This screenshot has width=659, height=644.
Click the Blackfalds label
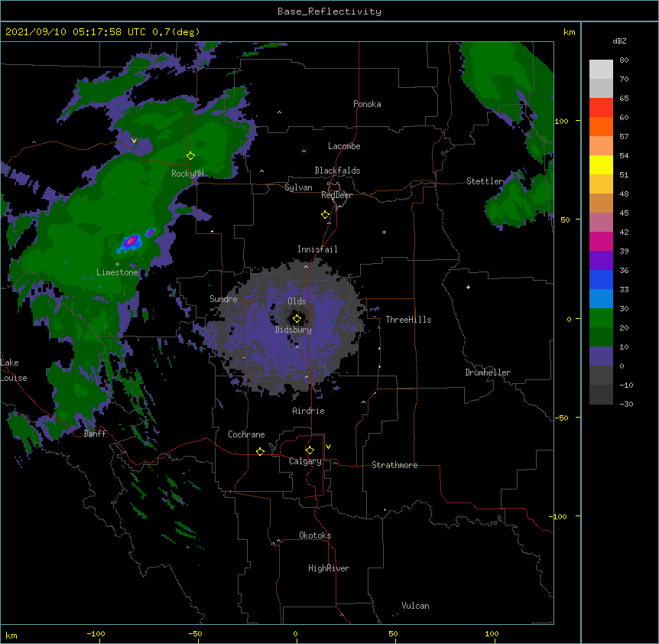pos(337,171)
